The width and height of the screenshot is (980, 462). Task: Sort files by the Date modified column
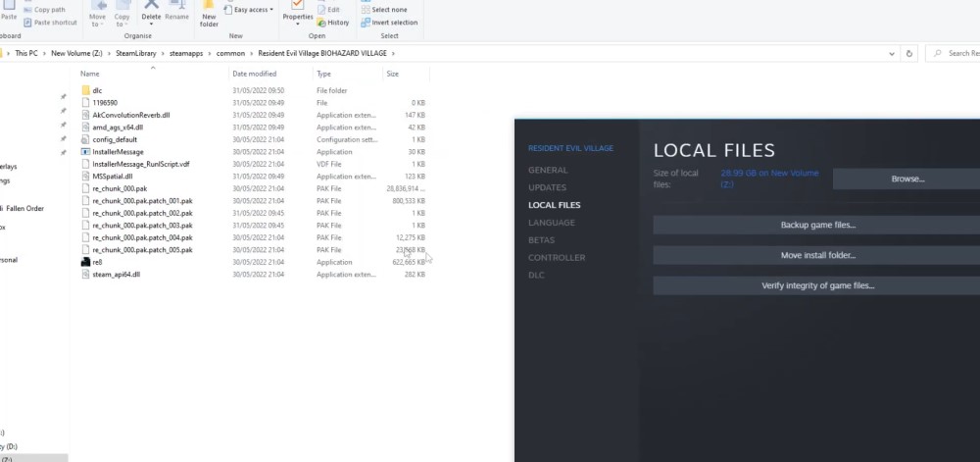[254, 74]
